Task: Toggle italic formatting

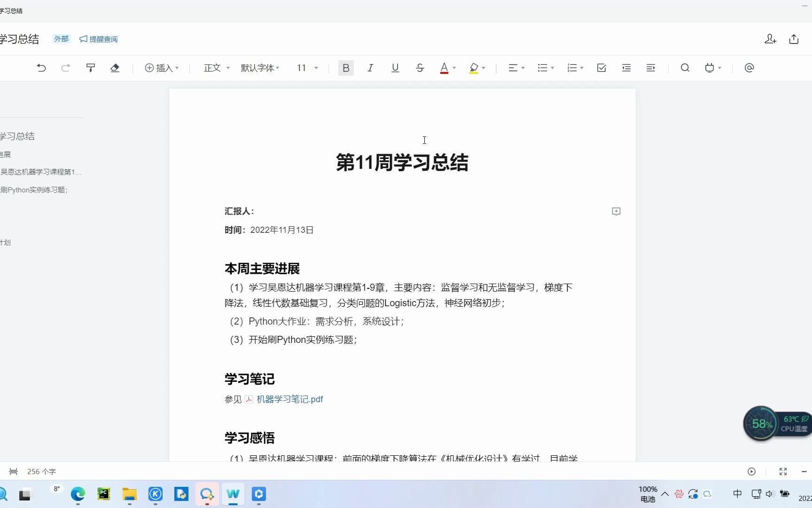Action: (x=370, y=68)
